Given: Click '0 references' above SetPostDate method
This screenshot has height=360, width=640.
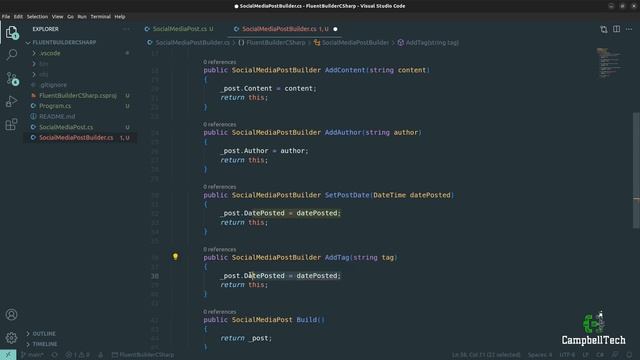Looking at the screenshot, I should pos(220,187).
